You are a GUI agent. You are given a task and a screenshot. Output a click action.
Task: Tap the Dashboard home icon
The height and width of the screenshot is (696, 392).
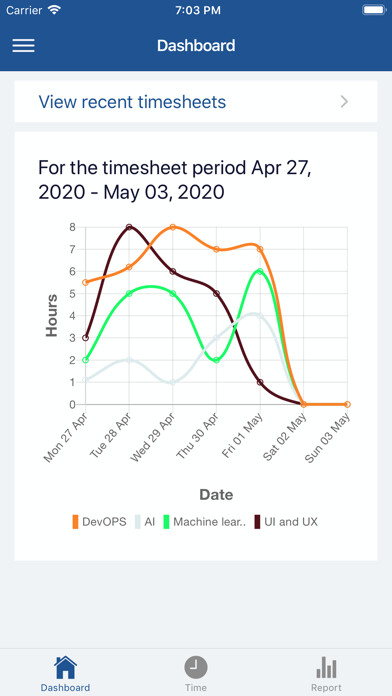[x=65, y=667]
